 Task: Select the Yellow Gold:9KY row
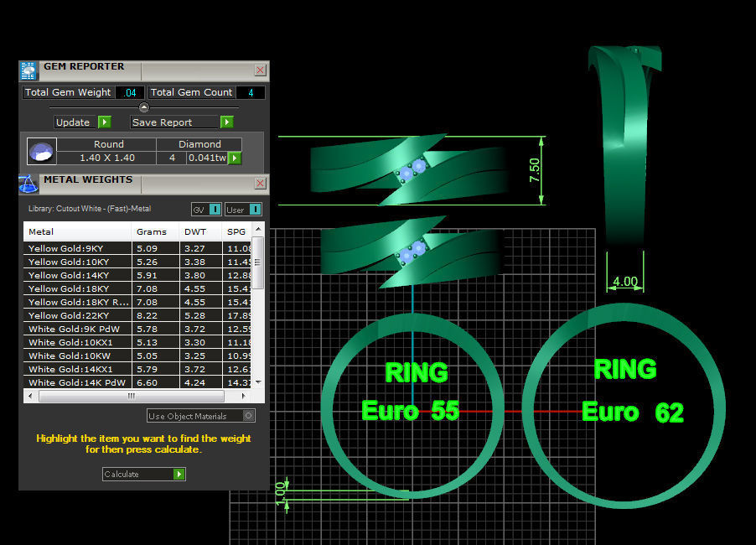137,248
